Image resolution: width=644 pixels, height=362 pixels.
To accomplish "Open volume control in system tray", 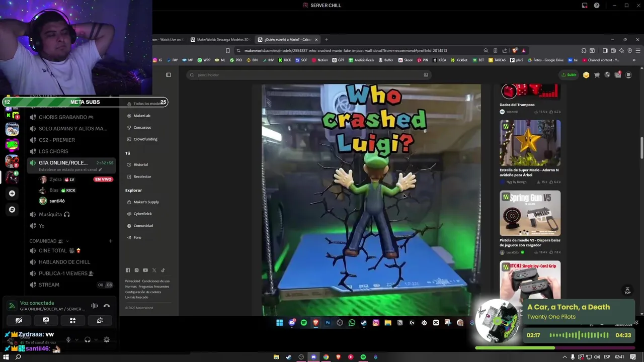I will click(x=597, y=357).
